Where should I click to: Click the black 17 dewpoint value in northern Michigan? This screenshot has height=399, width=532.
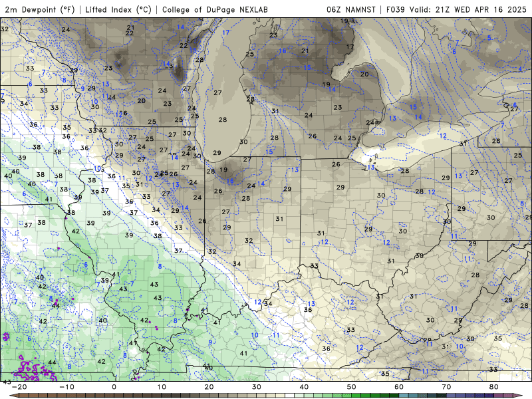click(350, 47)
